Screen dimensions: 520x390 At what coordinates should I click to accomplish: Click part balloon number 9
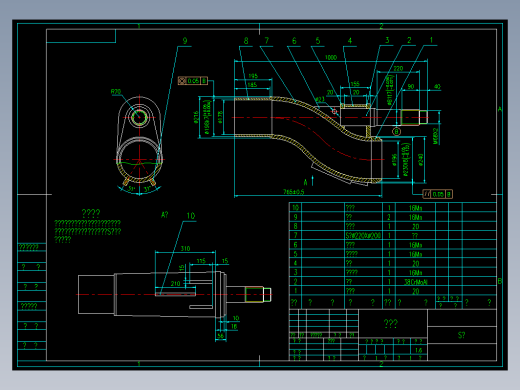(x=185, y=41)
